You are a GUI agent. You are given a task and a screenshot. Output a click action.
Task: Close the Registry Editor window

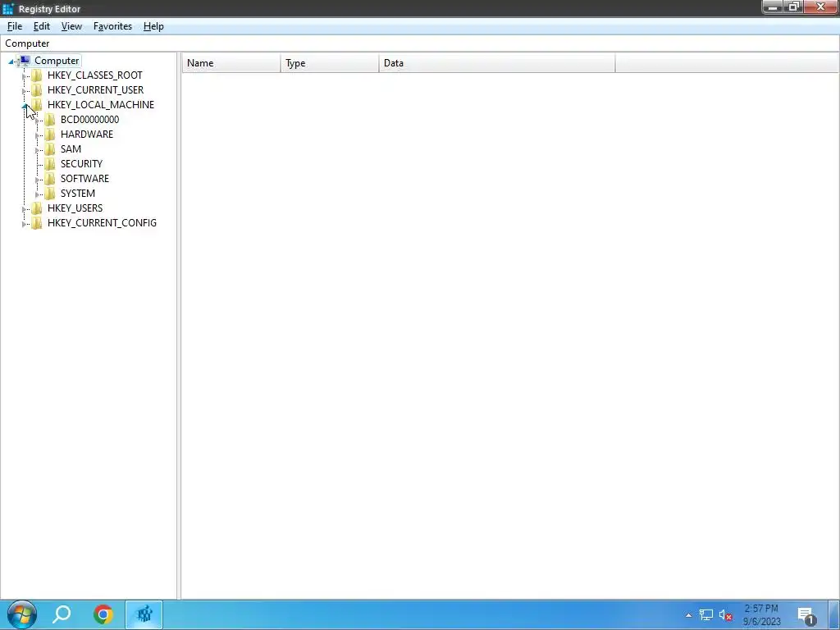point(820,7)
